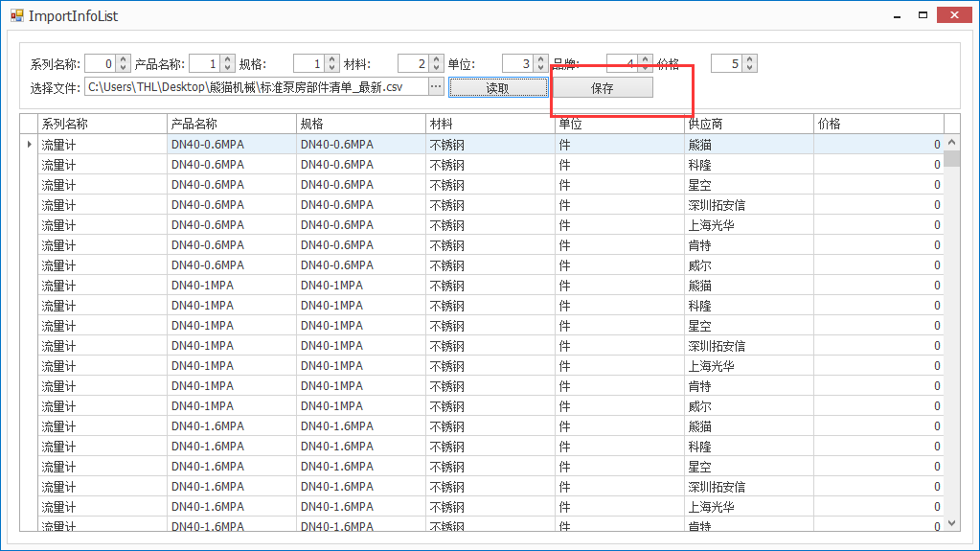This screenshot has width=980, height=551.
Task: Select 规格 cell DN40-1MPA in 星空 row
Action: coord(361,325)
